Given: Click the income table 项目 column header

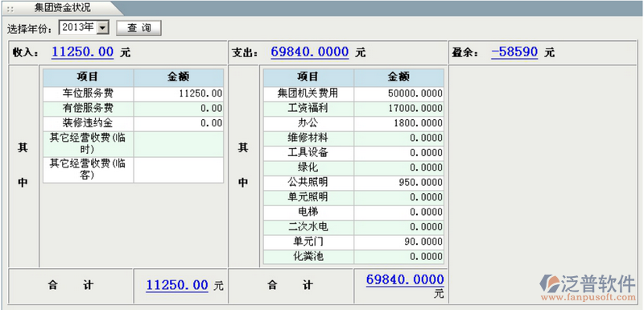Looking at the screenshot, I should [x=89, y=77].
